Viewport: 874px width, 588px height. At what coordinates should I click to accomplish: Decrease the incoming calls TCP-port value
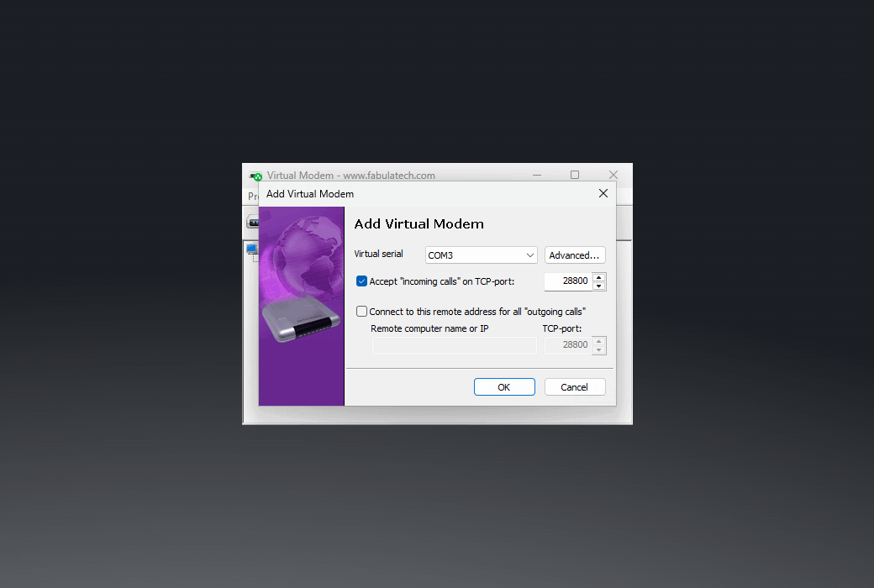[598, 286]
